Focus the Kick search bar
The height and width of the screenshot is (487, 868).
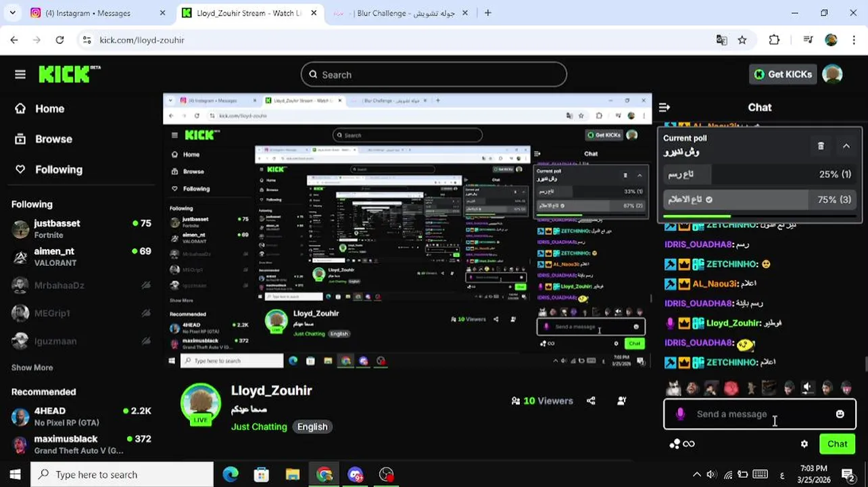pyautogui.click(x=434, y=74)
